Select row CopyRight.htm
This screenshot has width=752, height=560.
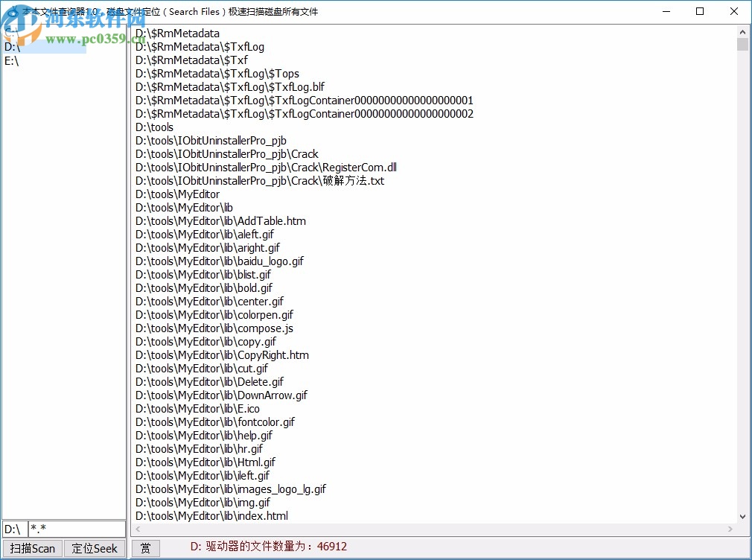point(222,355)
